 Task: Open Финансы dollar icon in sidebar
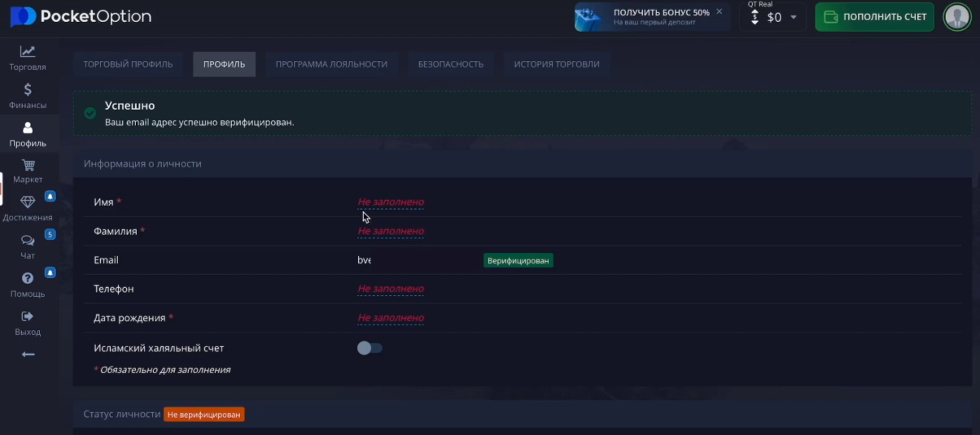[x=28, y=90]
